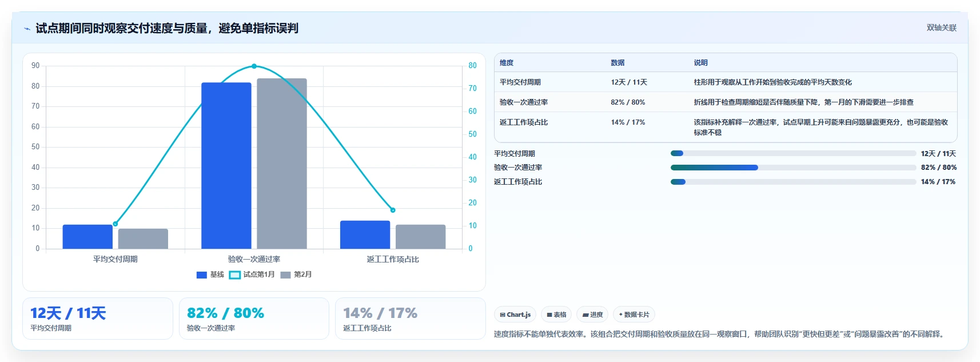Click the line point above 平均交付周期

point(115,224)
